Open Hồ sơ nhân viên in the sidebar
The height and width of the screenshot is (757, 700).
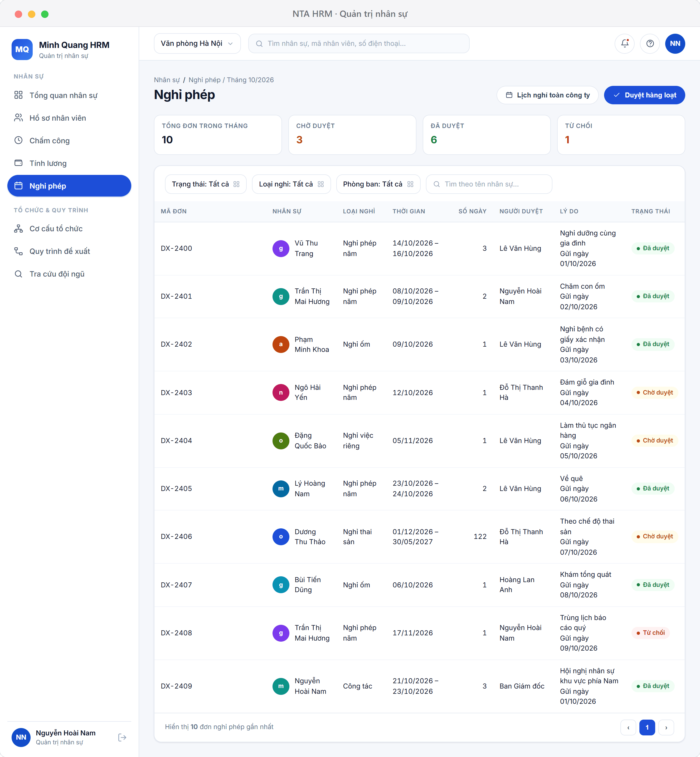(69, 118)
